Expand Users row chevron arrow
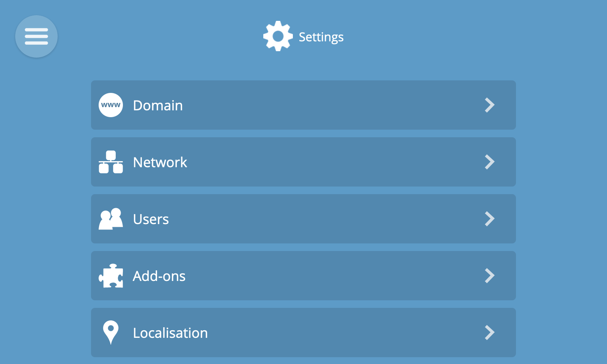This screenshot has height=364, width=607. click(x=490, y=219)
